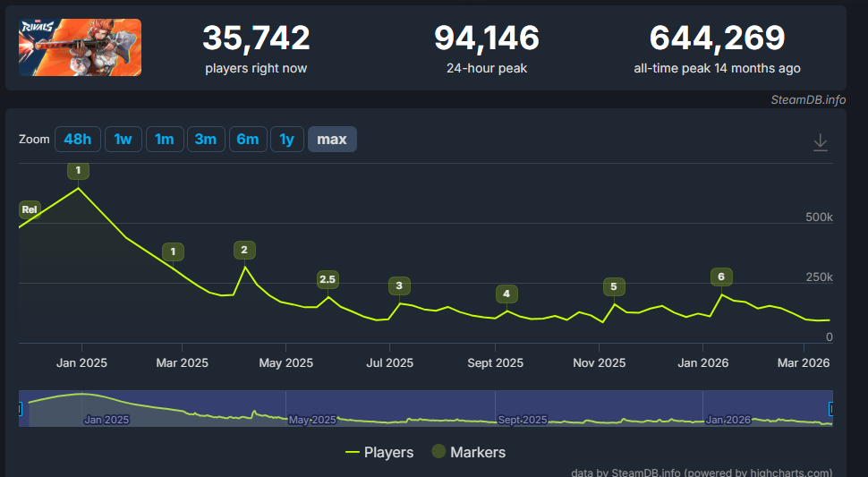This screenshot has width=868, height=477.
Task: Click the Nov 2025 x-axis label
Action: (599, 363)
